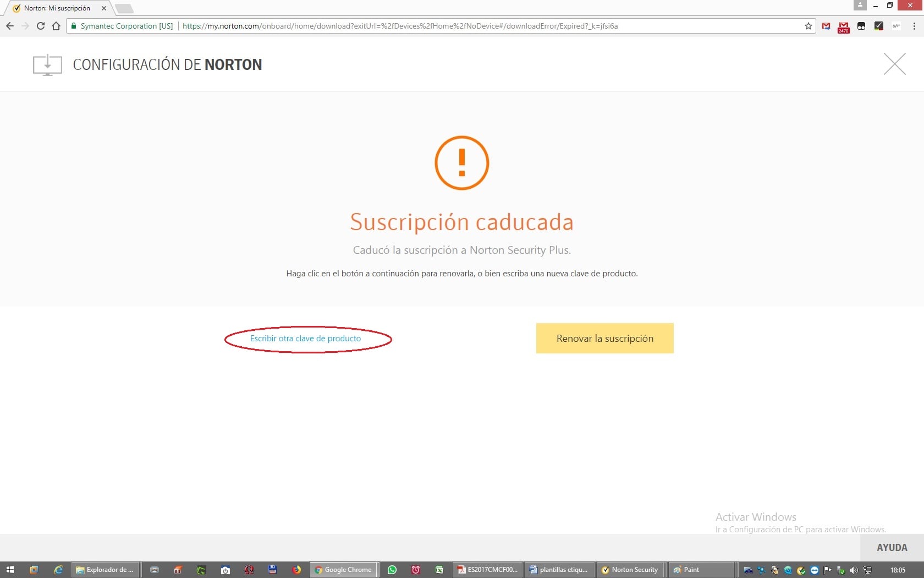Click the camera taskbar icon
The image size is (924, 578).
coord(225,570)
